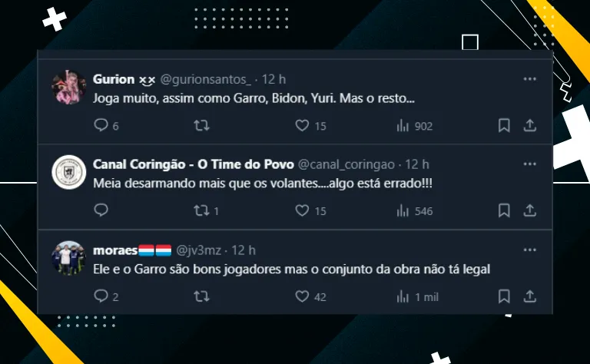Open the @jv3mz handle link

199,250
